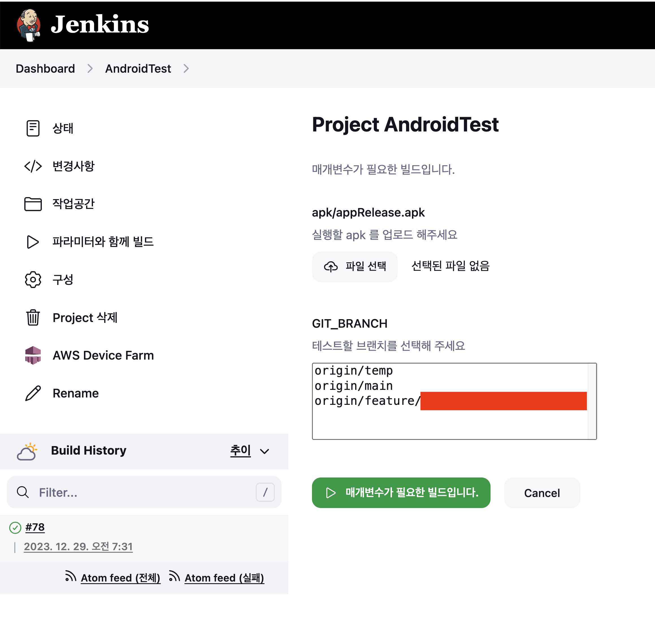Expand the Dashboard breadcrumb chevron
The width and height of the screenshot is (655, 644).
90,69
